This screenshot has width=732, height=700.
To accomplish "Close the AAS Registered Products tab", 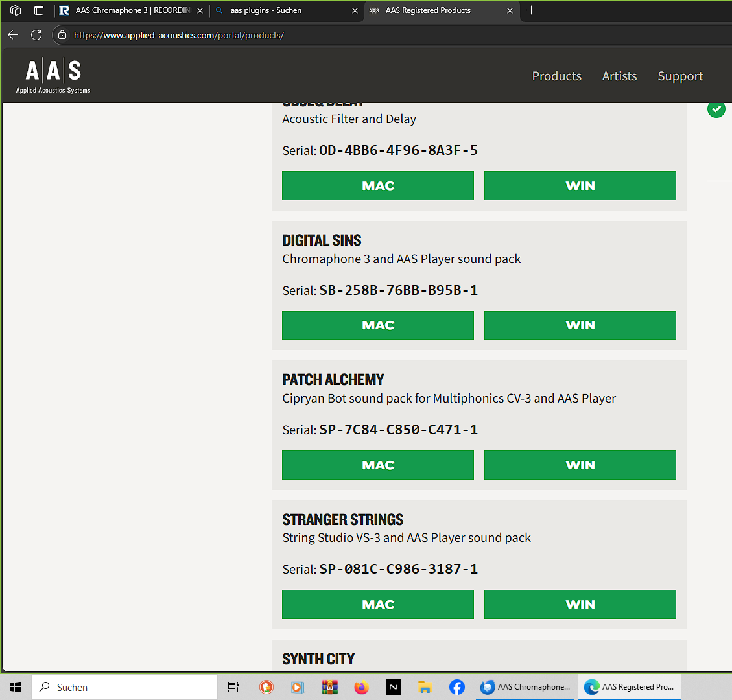I will click(x=510, y=10).
